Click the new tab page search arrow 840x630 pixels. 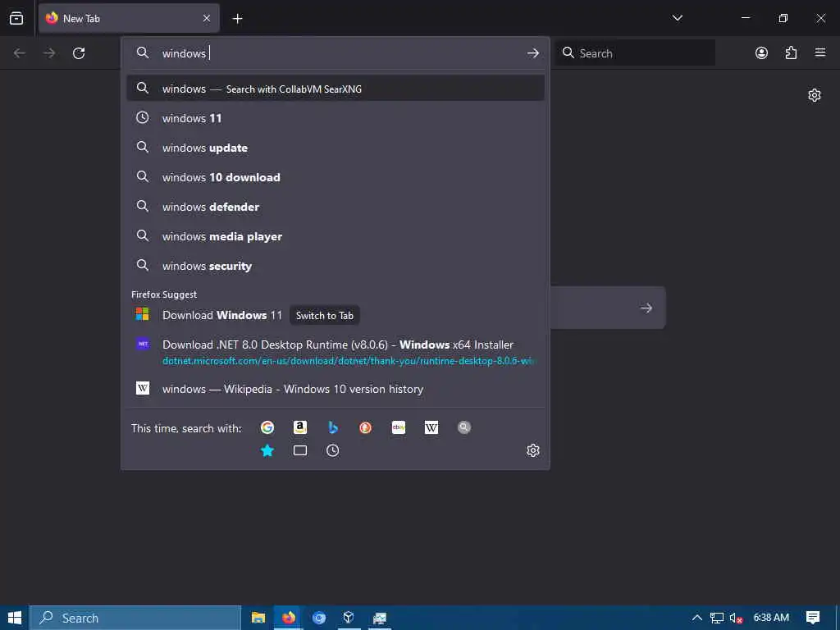(x=646, y=308)
